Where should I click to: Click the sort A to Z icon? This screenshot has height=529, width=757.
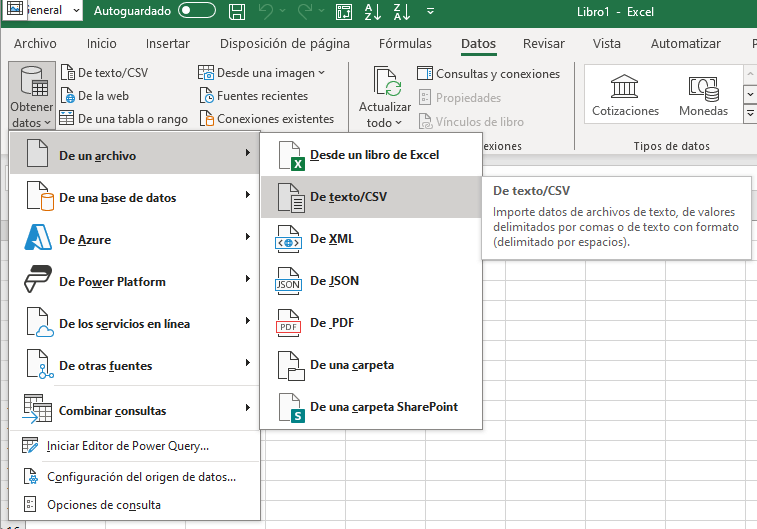click(370, 12)
